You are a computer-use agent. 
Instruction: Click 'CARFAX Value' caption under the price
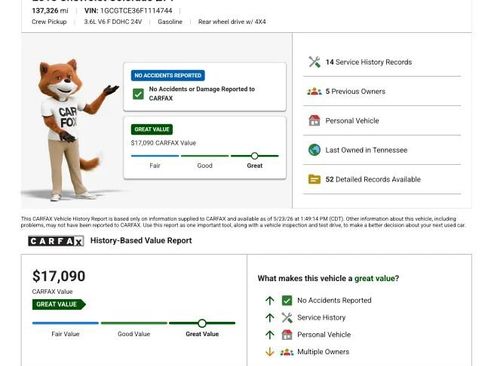click(x=52, y=292)
